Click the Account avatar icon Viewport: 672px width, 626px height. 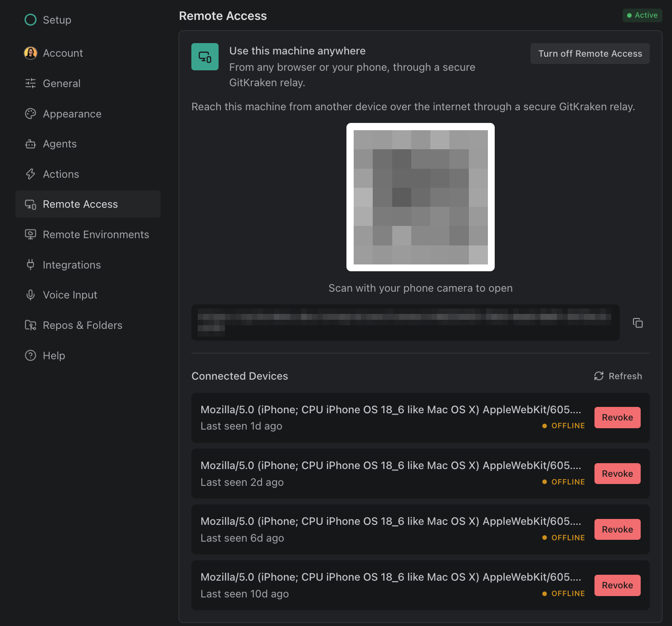pos(30,53)
